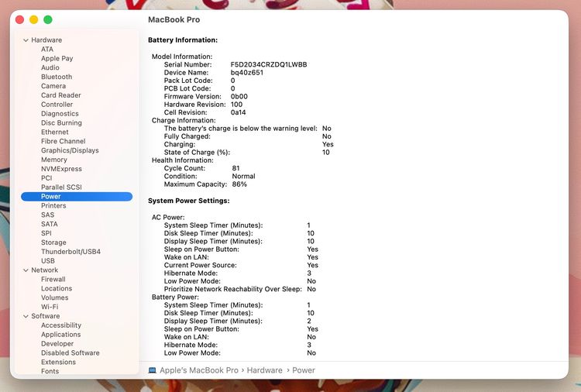The height and width of the screenshot is (392, 581).
Task: Open Fonts under Software
Action: click(x=50, y=371)
